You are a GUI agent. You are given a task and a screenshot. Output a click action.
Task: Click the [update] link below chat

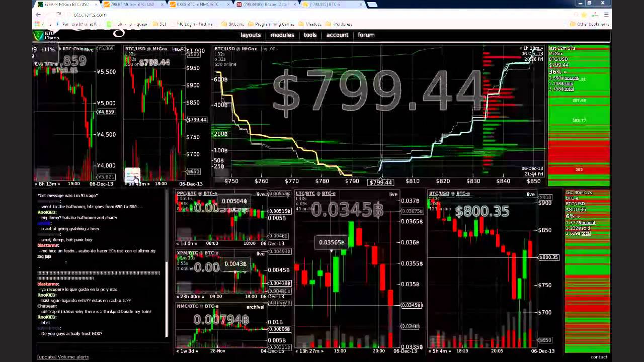46,357
